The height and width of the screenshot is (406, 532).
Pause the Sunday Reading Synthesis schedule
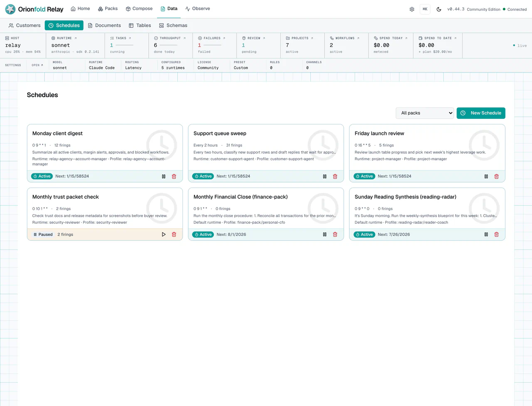(x=486, y=235)
